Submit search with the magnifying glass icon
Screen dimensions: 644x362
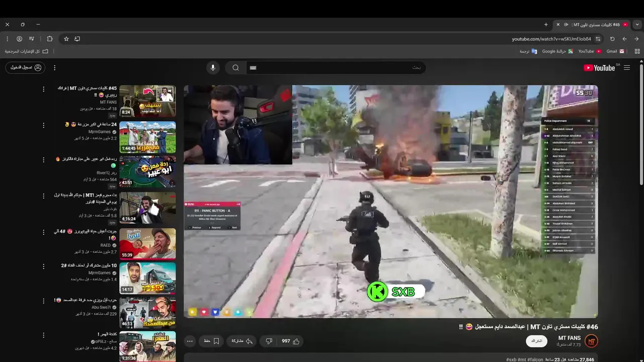[x=235, y=68]
